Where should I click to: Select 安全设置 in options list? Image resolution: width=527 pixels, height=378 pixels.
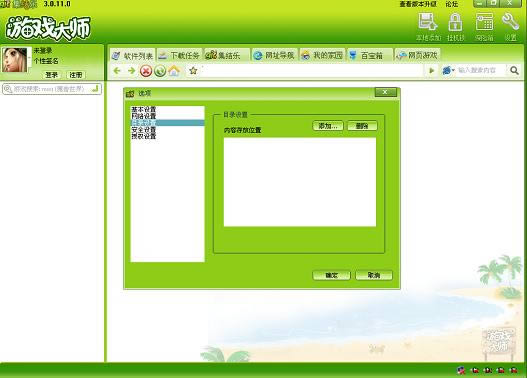tap(144, 129)
